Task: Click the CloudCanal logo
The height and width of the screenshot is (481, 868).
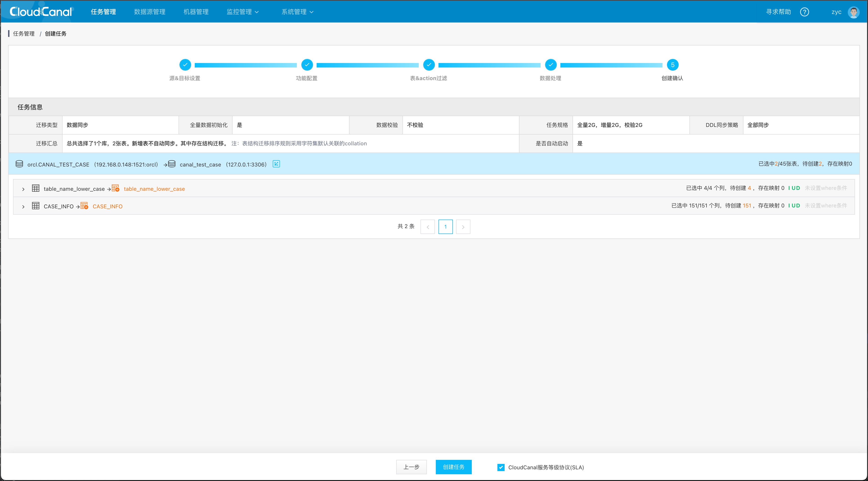Action: [x=41, y=12]
